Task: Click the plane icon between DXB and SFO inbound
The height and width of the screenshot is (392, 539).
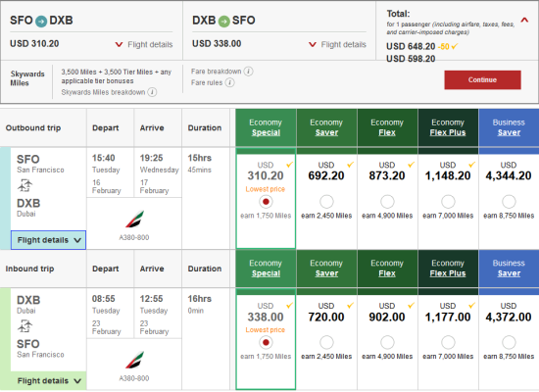Action: (24, 325)
